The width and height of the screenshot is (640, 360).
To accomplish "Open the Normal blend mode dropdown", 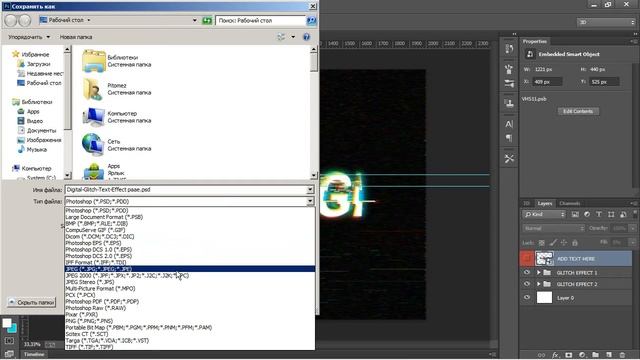I will 553,228.
